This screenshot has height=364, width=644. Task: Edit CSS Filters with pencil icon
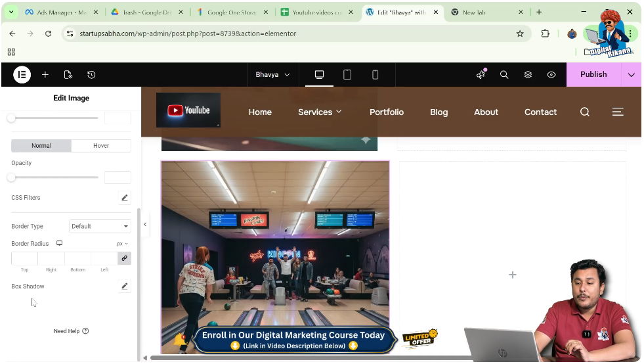click(124, 198)
